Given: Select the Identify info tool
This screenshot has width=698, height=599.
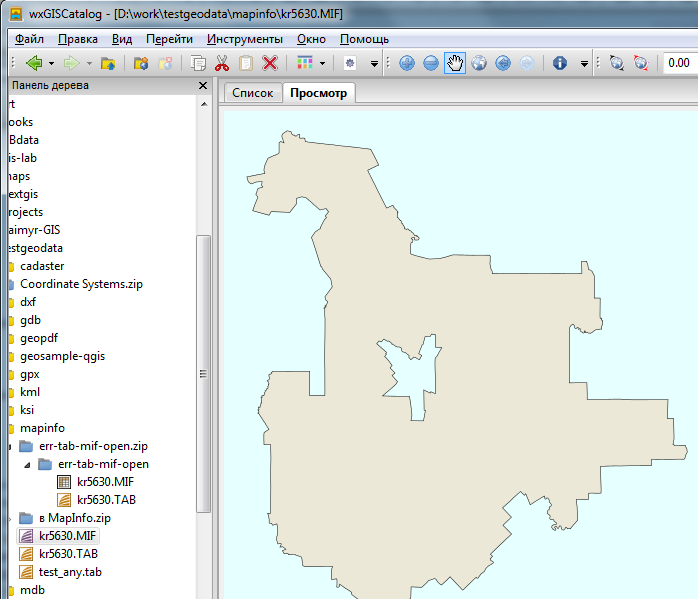Looking at the screenshot, I should (559, 63).
